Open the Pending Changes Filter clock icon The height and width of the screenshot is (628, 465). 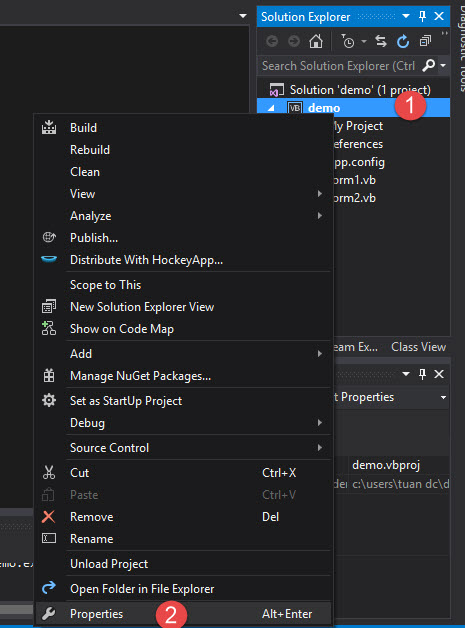[348, 41]
